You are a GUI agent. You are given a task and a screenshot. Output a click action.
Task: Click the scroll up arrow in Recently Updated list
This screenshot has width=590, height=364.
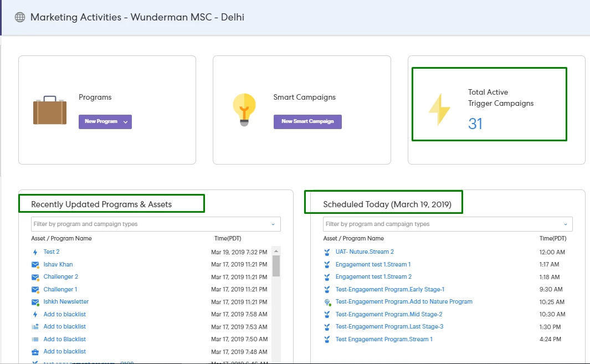point(276,251)
